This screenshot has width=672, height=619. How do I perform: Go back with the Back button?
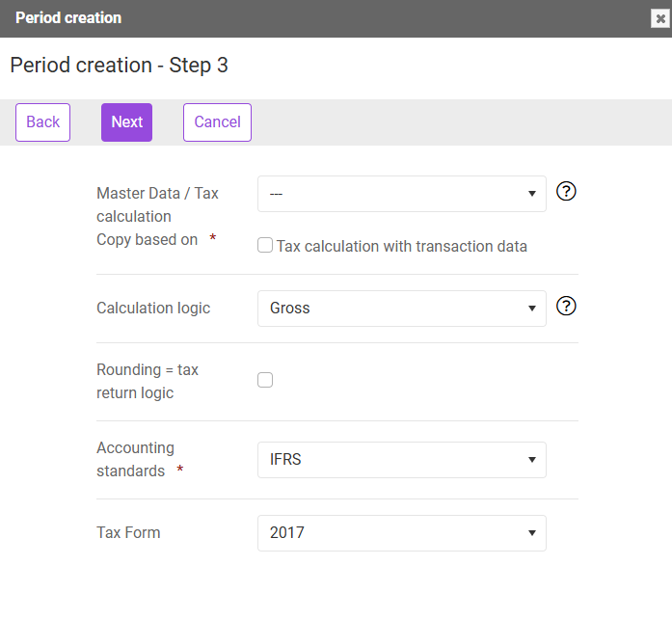[42, 122]
